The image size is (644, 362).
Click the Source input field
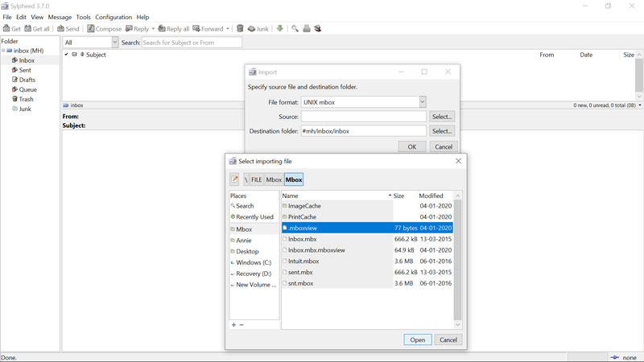[x=364, y=117]
